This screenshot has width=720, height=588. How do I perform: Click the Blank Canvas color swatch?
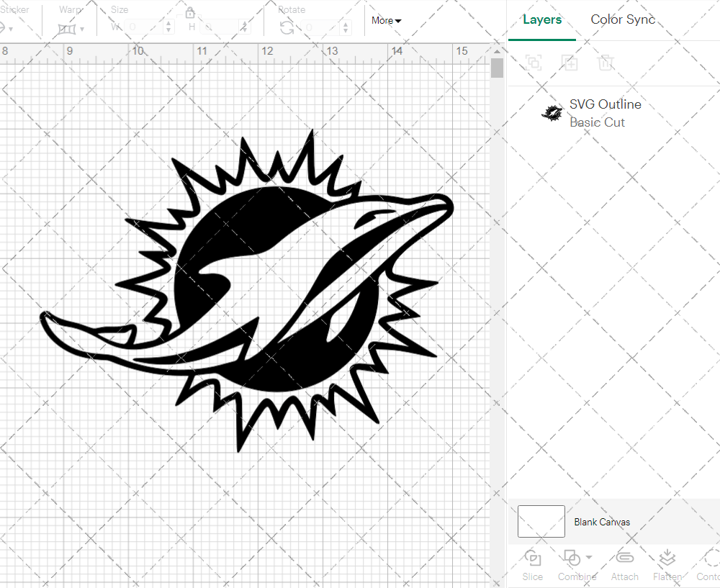[x=540, y=522]
